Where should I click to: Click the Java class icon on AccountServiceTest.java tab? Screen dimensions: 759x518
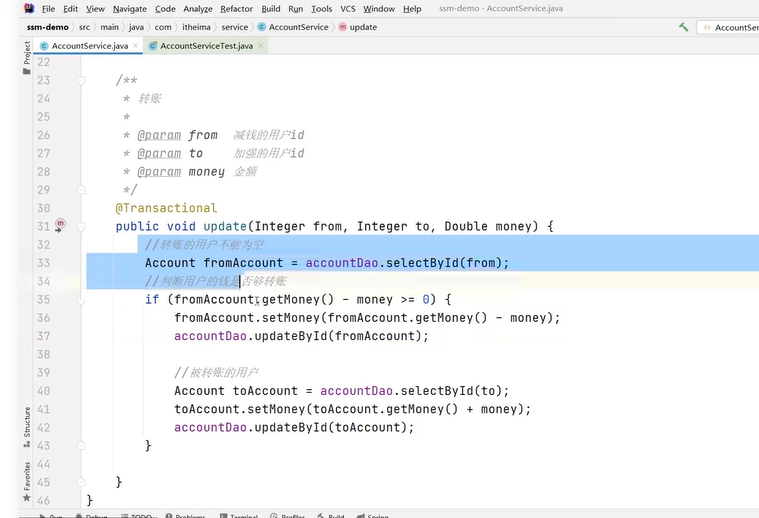(x=153, y=46)
